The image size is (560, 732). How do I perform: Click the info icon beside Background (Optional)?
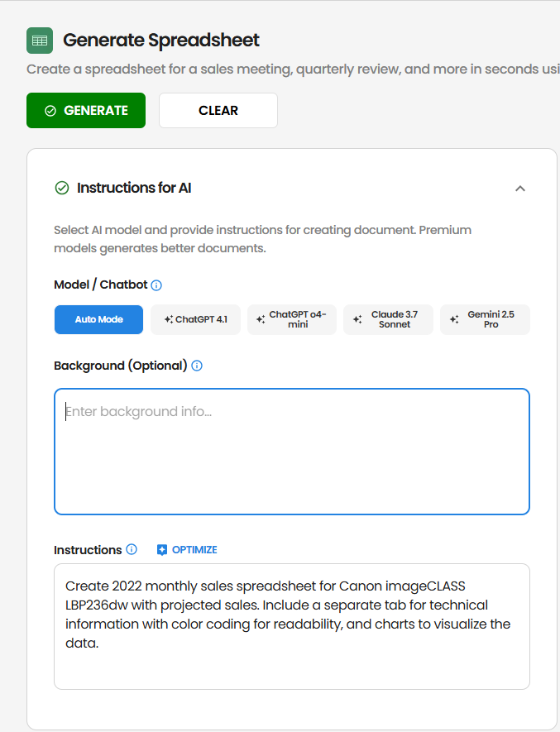pos(197,366)
